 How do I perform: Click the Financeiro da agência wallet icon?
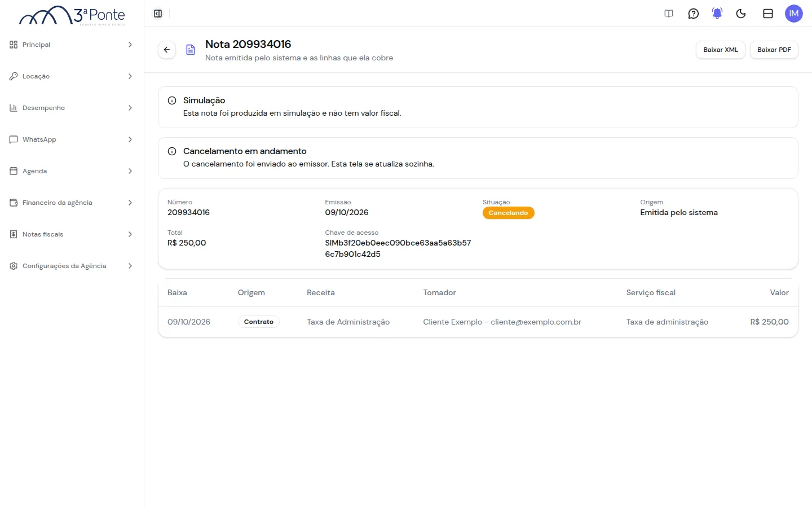pyautogui.click(x=14, y=203)
